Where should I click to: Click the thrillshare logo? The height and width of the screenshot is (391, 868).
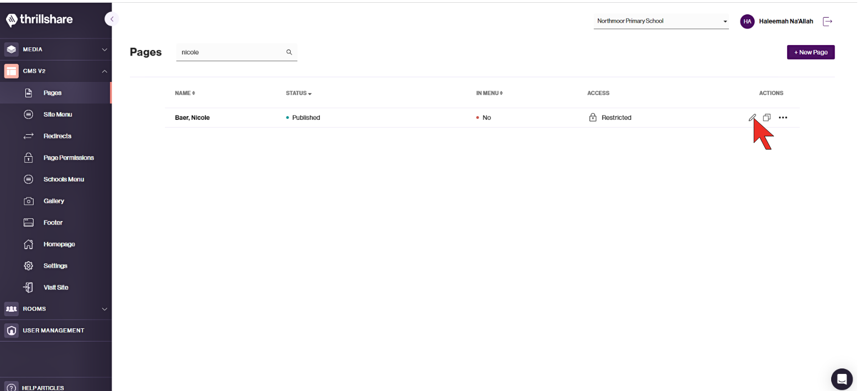[39, 20]
